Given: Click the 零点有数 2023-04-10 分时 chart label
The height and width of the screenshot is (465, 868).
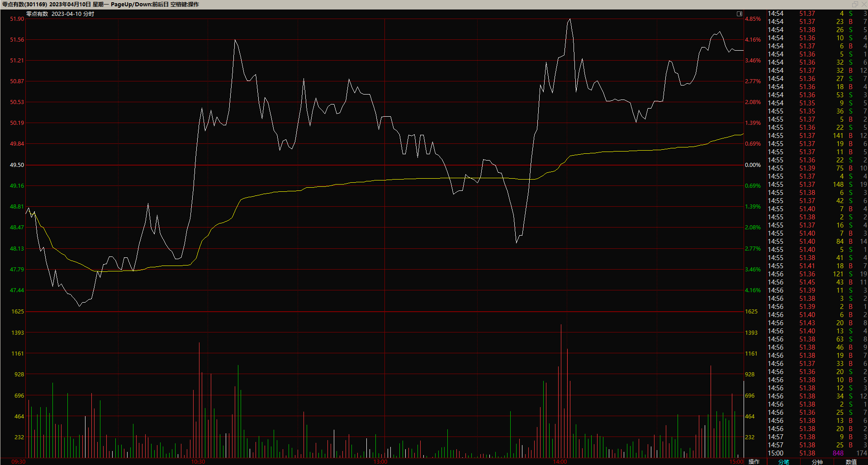Looking at the screenshot, I should click(x=60, y=14).
